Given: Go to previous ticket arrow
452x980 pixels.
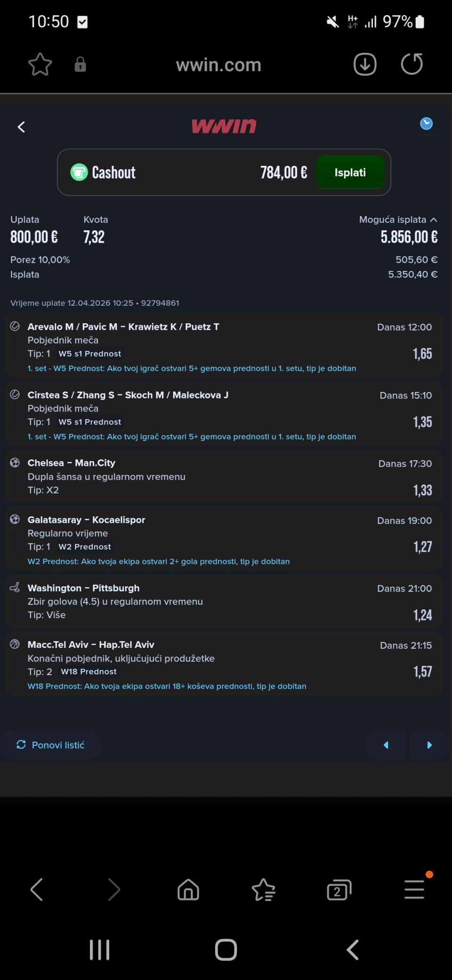Looking at the screenshot, I should [386, 745].
